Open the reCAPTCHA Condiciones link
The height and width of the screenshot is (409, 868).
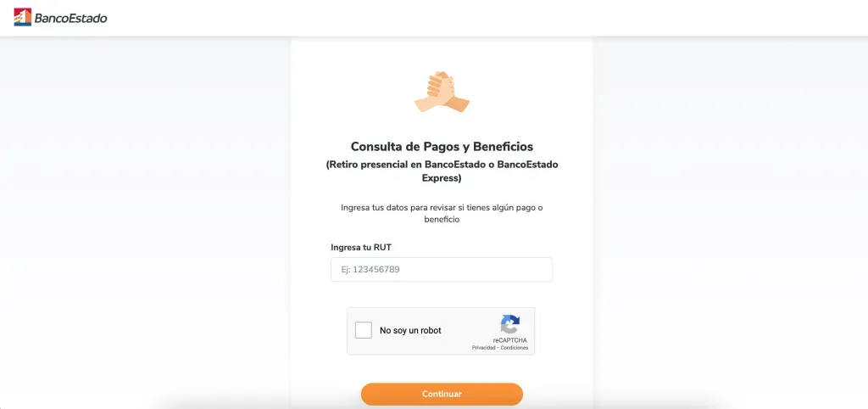(x=515, y=348)
